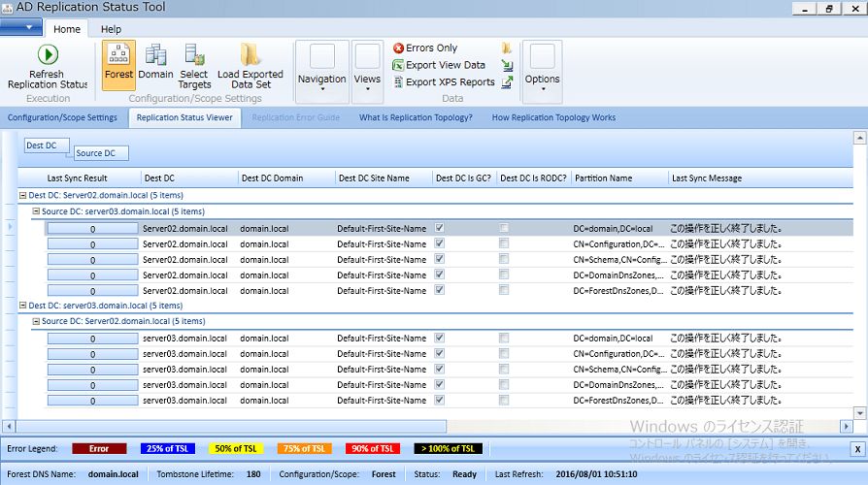
Task: Select the Forest scope icon
Action: click(x=118, y=56)
